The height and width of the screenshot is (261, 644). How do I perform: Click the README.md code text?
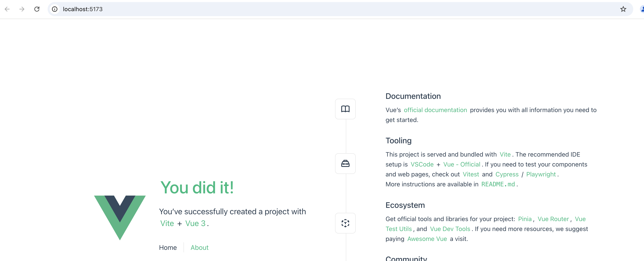[x=498, y=184]
